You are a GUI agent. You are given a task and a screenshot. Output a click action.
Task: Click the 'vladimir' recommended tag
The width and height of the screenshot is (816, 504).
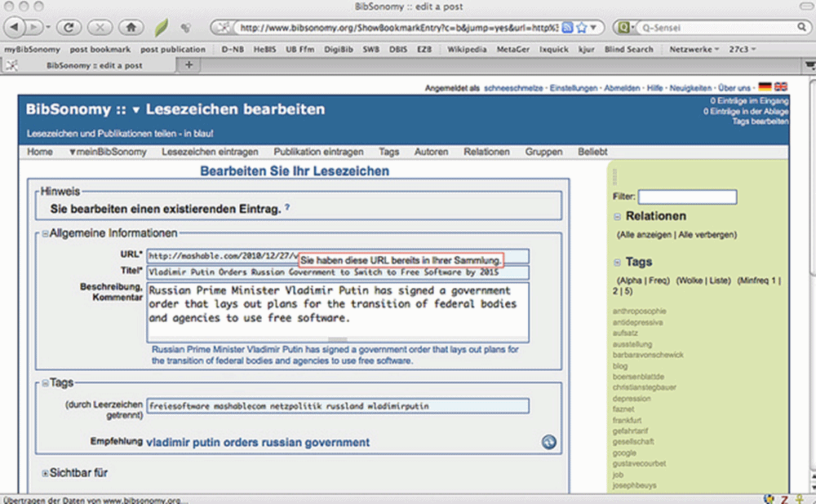[x=167, y=443]
